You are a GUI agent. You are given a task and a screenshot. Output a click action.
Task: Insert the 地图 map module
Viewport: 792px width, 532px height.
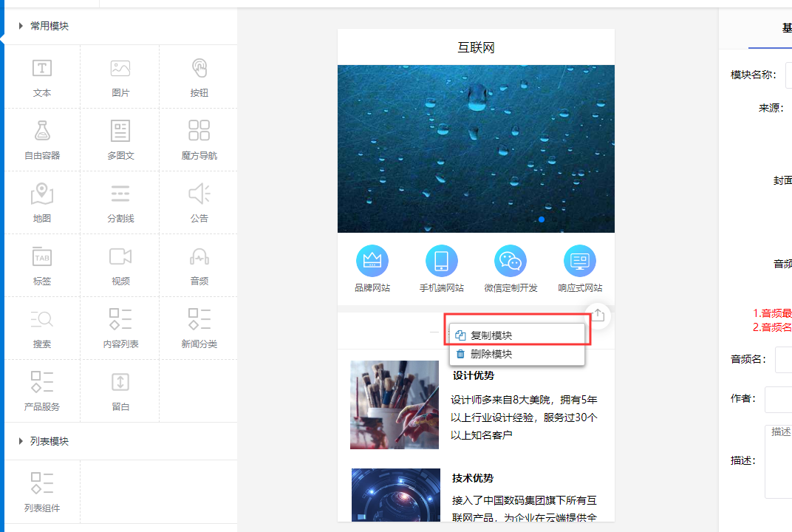(x=42, y=194)
